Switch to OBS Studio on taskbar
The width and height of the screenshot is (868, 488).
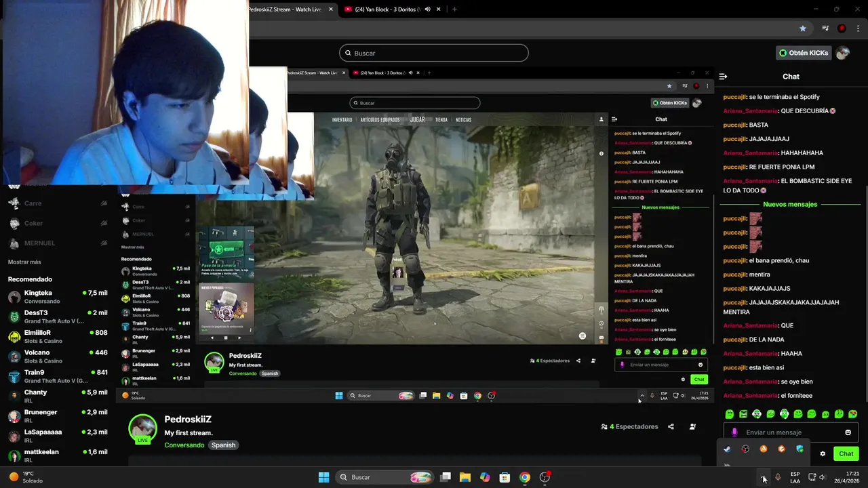tap(545, 477)
